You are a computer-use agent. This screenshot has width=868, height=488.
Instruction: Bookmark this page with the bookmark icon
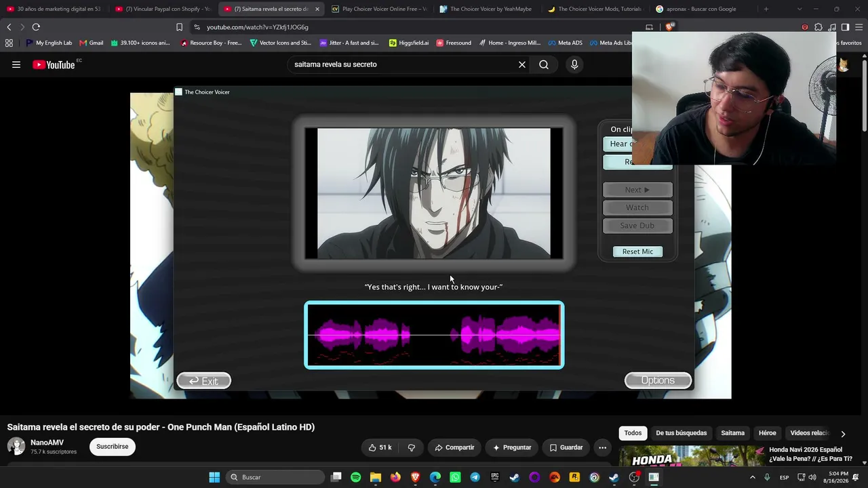pos(179,27)
